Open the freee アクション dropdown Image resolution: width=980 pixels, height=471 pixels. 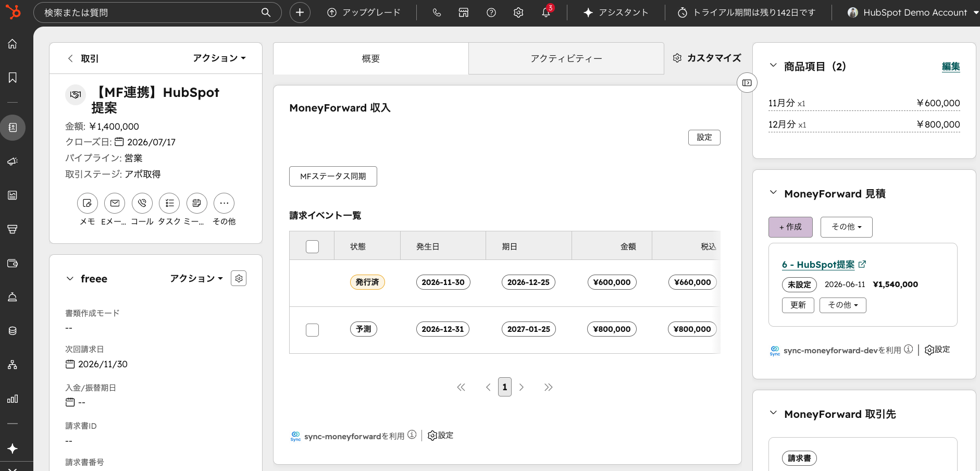pos(196,278)
